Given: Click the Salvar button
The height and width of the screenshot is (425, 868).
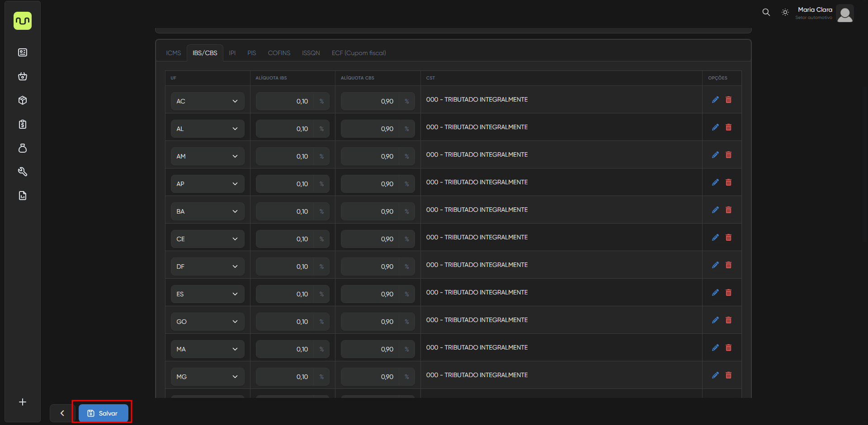Looking at the screenshot, I should (103, 413).
